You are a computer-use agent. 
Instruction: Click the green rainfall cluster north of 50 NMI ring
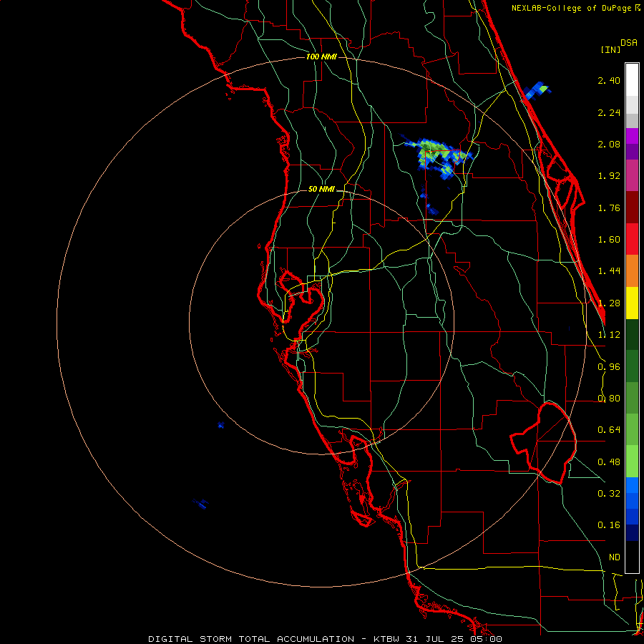[x=437, y=157]
